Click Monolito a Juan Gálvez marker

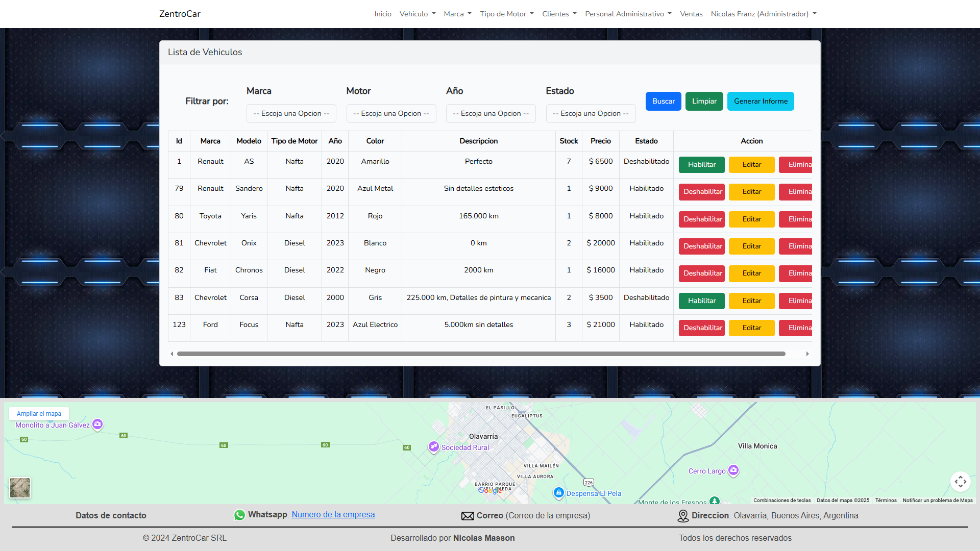97,424
